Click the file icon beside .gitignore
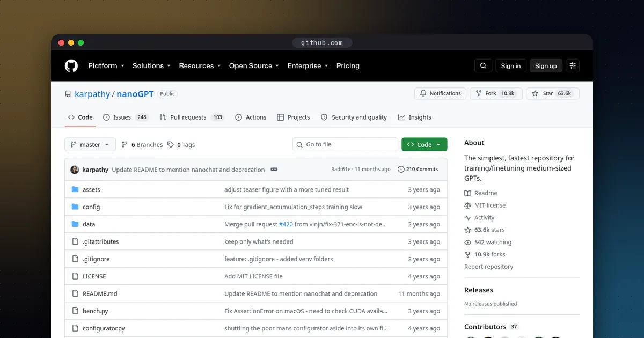This screenshot has width=644, height=338. tap(75, 259)
